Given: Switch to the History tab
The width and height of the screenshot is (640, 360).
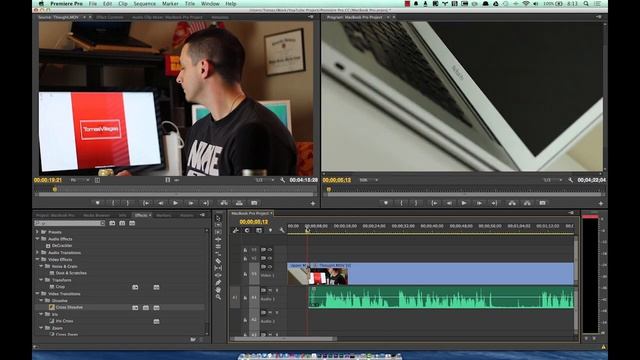Looking at the screenshot, I should [x=187, y=215].
